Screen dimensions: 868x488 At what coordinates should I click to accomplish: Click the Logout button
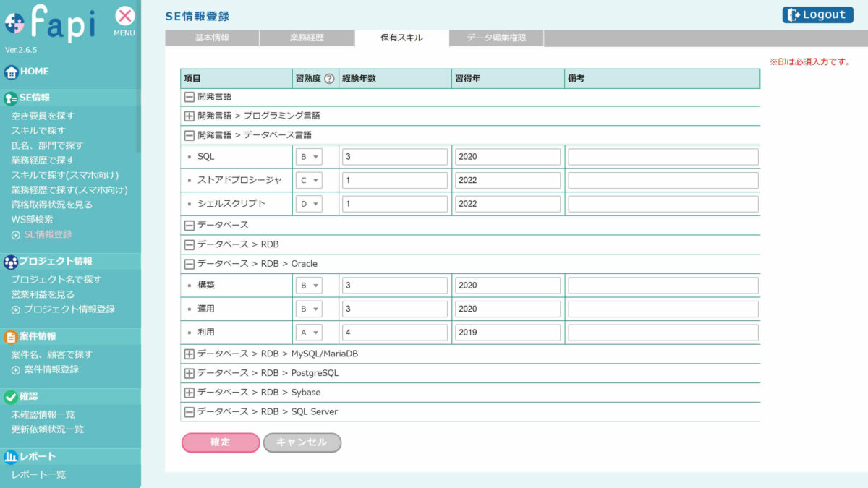(x=817, y=14)
